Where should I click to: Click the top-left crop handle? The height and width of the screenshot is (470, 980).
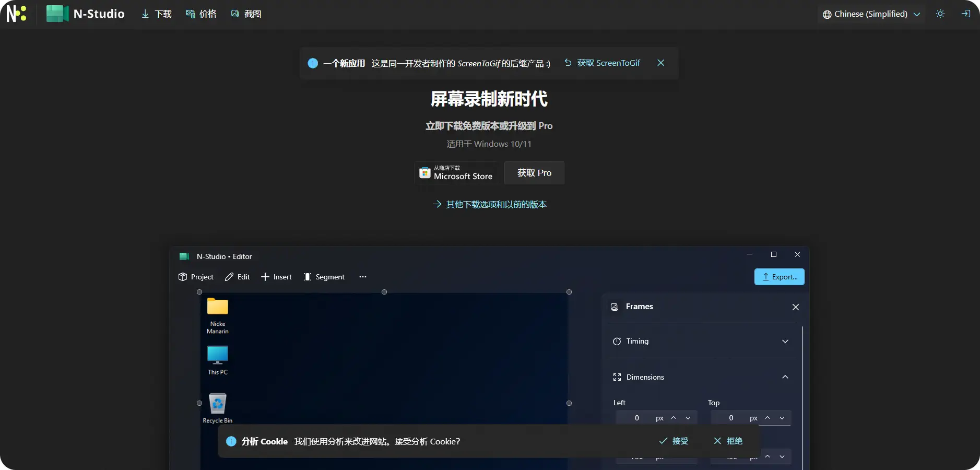tap(199, 292)
